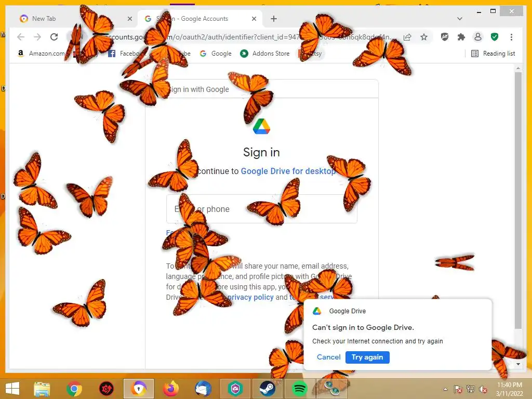Click the scrollbar down arrow
This screenshot has height=399, width=532.
518,364
